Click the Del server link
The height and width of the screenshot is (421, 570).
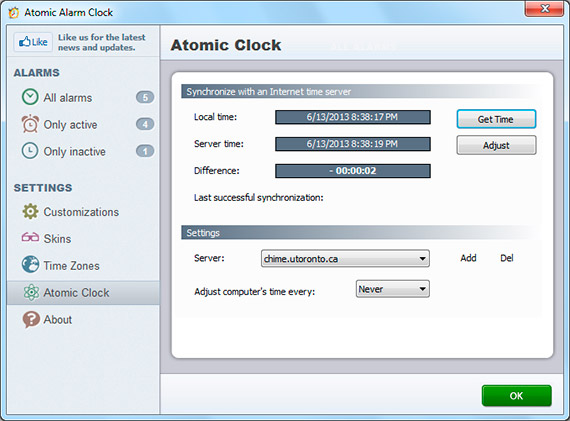coord(506,258)
